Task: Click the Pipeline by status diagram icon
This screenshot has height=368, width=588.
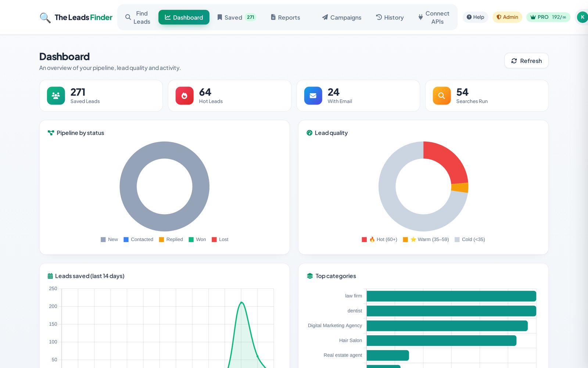Action: click(x=51, y=133)
